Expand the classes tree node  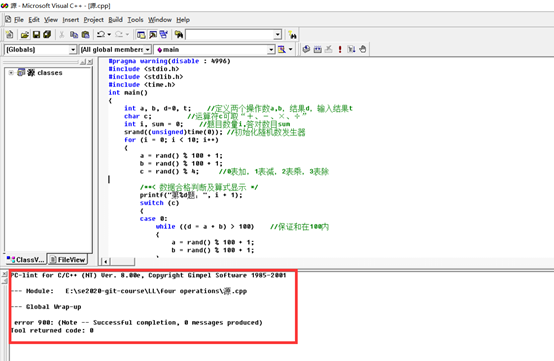[11, 73]
